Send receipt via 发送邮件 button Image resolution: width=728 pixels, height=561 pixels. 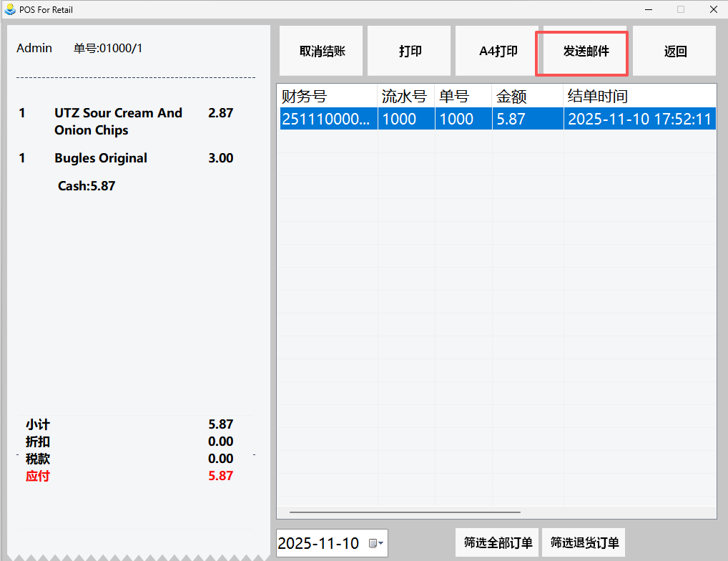586,52
